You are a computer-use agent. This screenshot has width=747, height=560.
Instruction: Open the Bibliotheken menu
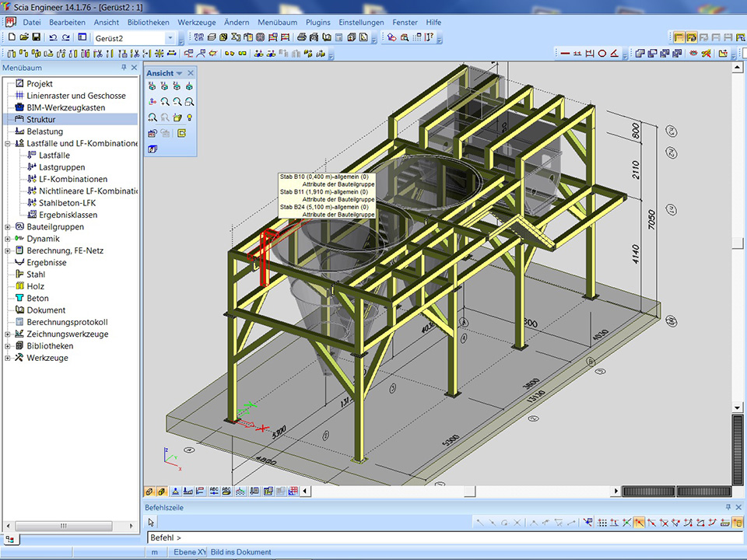pos(148,23)
